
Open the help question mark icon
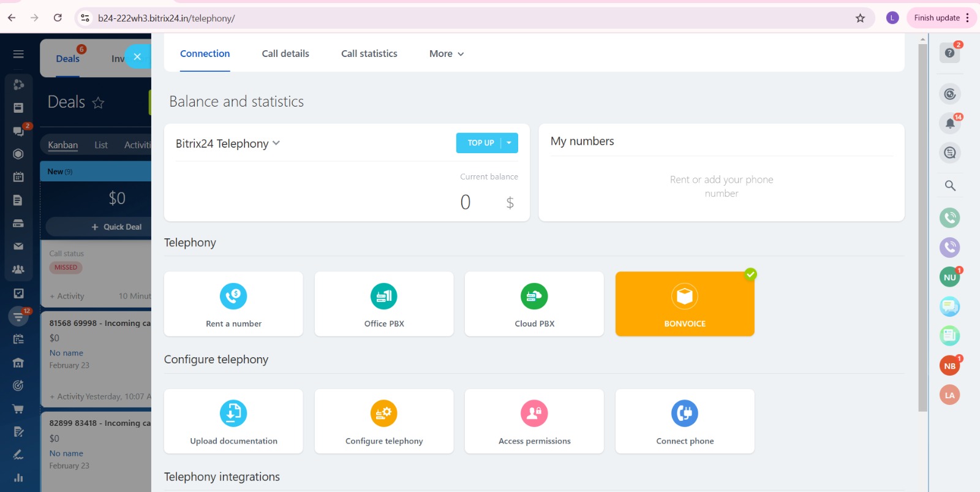click(949, 53)
